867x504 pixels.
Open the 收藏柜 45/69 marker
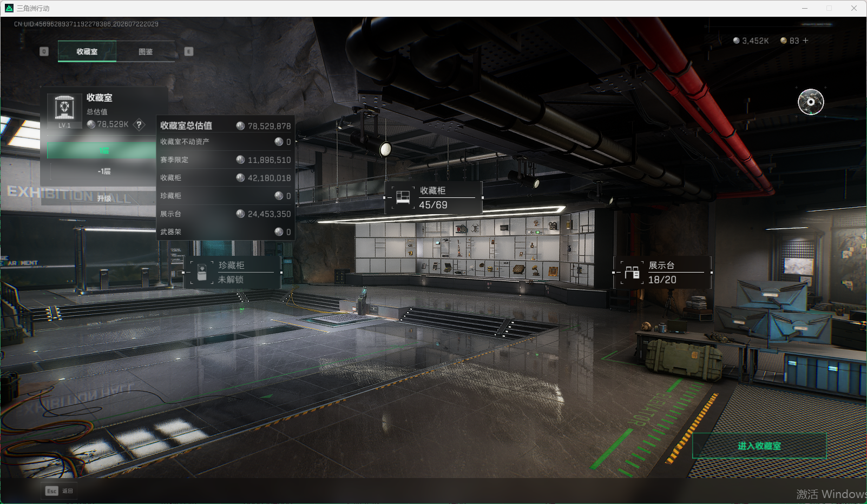433,198
